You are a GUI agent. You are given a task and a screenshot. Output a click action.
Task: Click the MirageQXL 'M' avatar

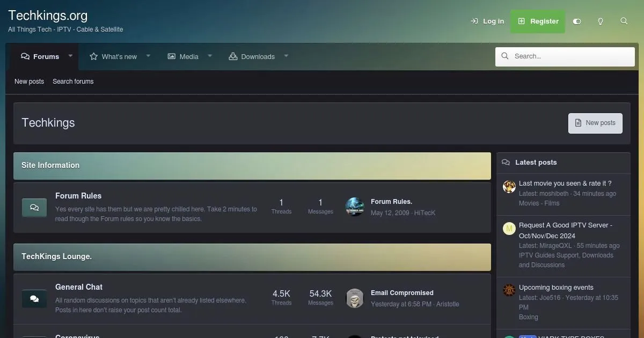coord(509,229)
